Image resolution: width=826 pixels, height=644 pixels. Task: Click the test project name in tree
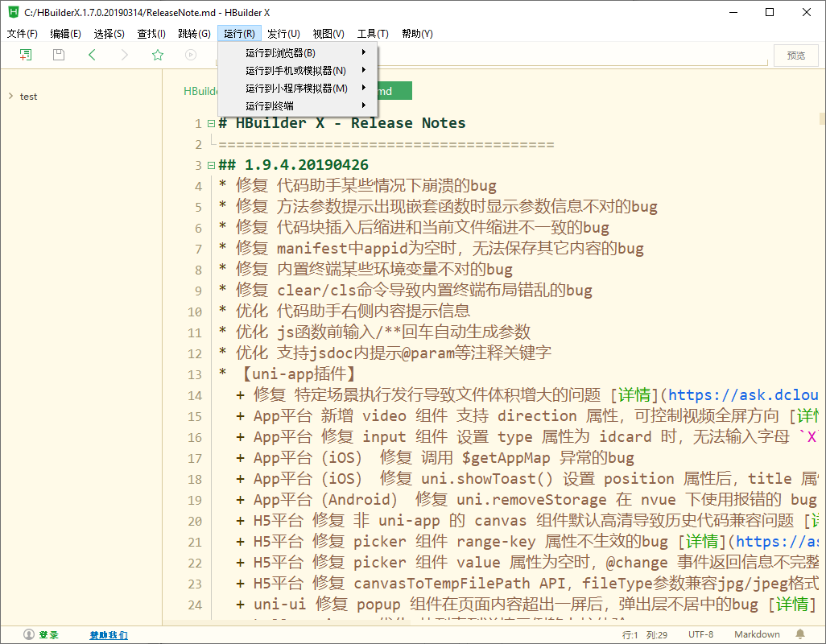tap(28, 97)
